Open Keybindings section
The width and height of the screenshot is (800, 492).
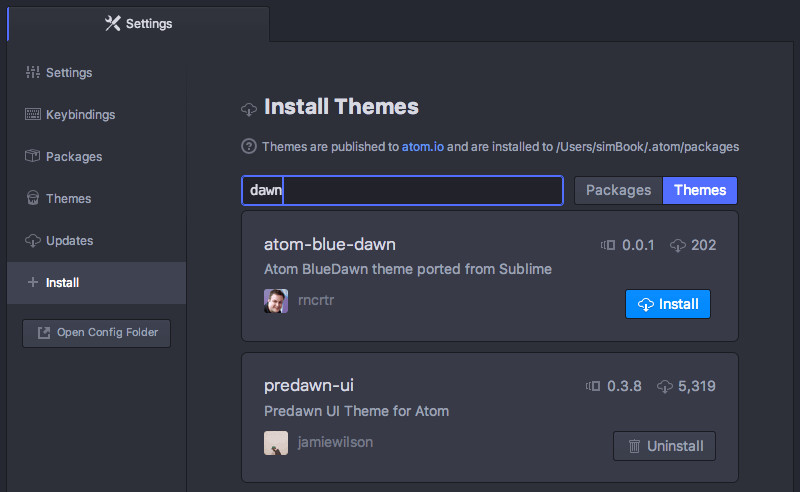pyautogui.click(x=80, y=115)
